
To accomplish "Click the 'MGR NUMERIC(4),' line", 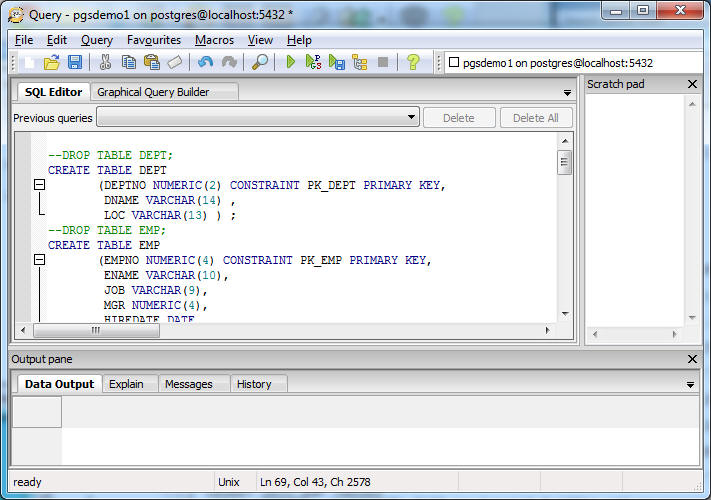I will (x=155, y=305).
